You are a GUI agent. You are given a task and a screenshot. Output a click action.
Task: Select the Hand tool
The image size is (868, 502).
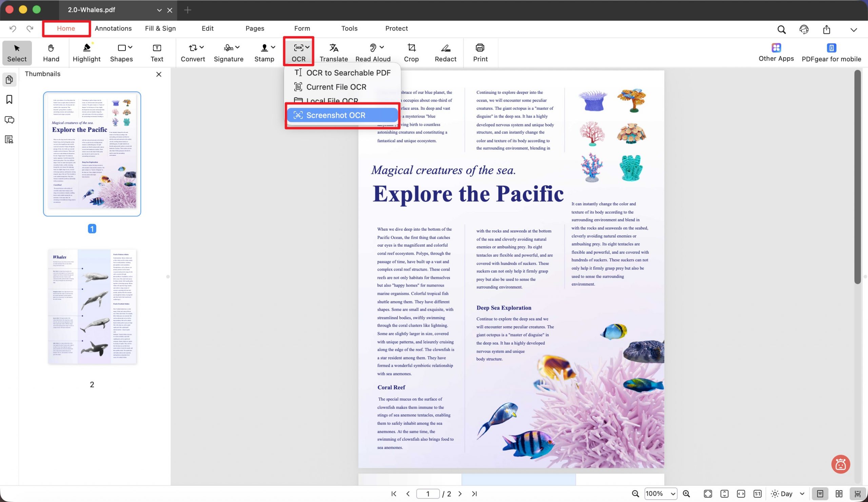[x=51, y=53]
